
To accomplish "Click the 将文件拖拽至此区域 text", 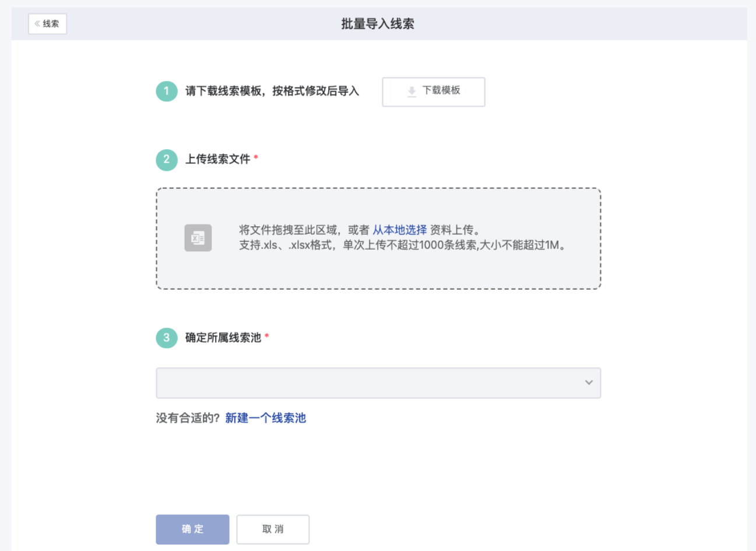I will [x=288, y=230].
